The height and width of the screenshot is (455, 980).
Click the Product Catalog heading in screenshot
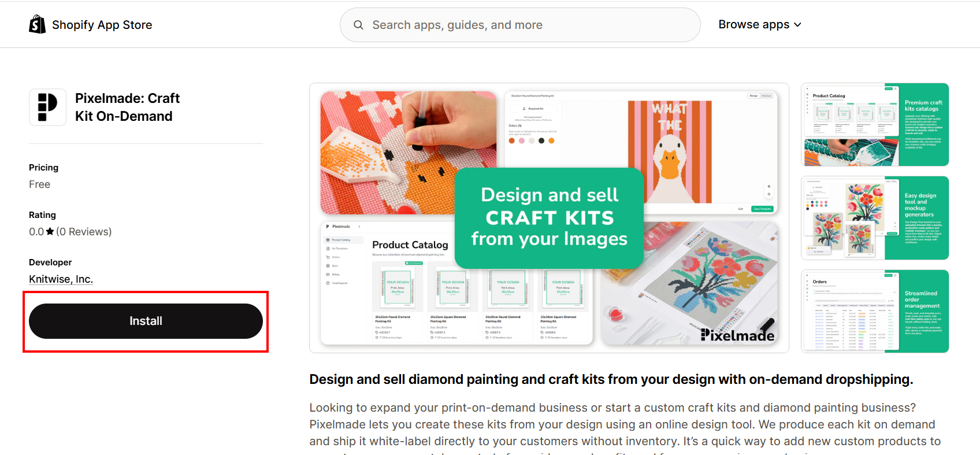tap(410, 245)
